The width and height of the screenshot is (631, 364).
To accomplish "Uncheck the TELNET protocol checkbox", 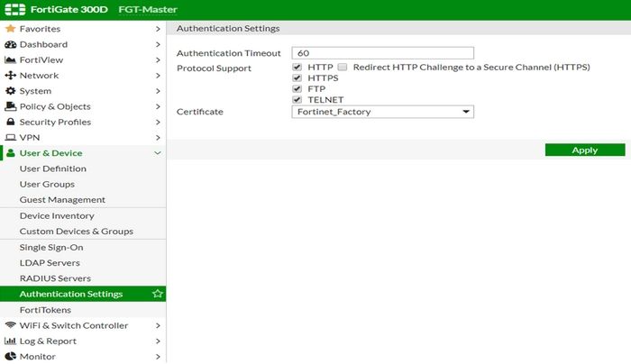I will (x=297, y=100).
